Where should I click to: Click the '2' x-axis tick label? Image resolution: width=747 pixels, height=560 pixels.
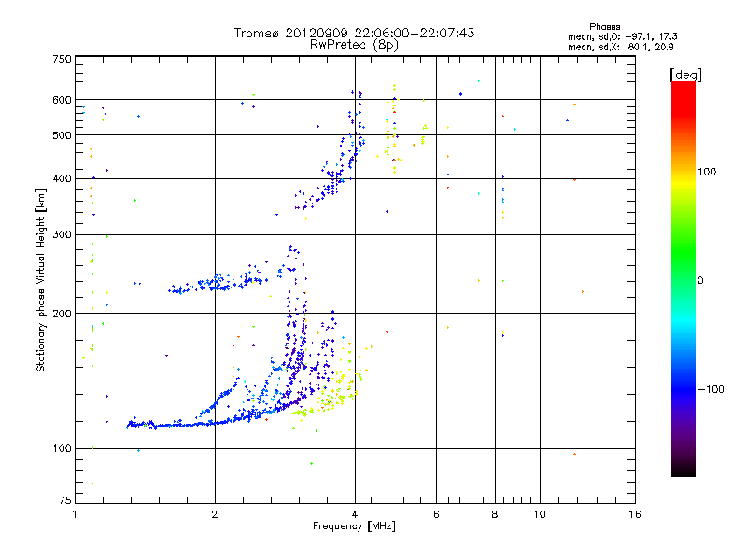click(x=215, y=514)
